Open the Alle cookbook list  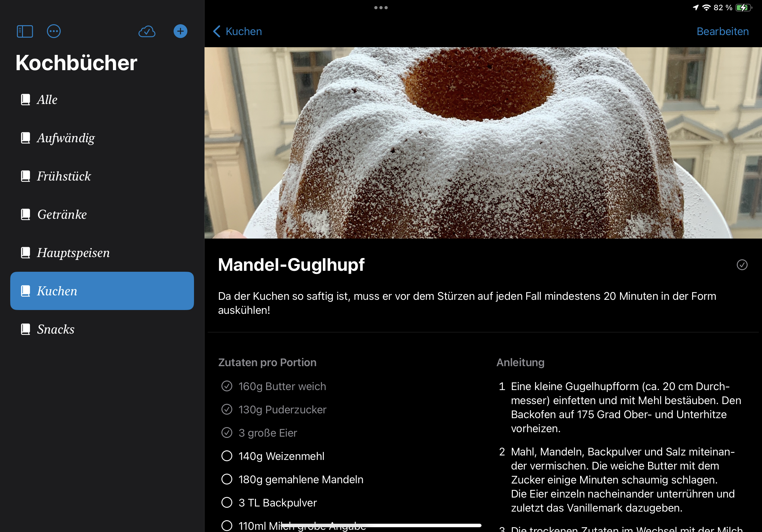(x=47, y=100)
